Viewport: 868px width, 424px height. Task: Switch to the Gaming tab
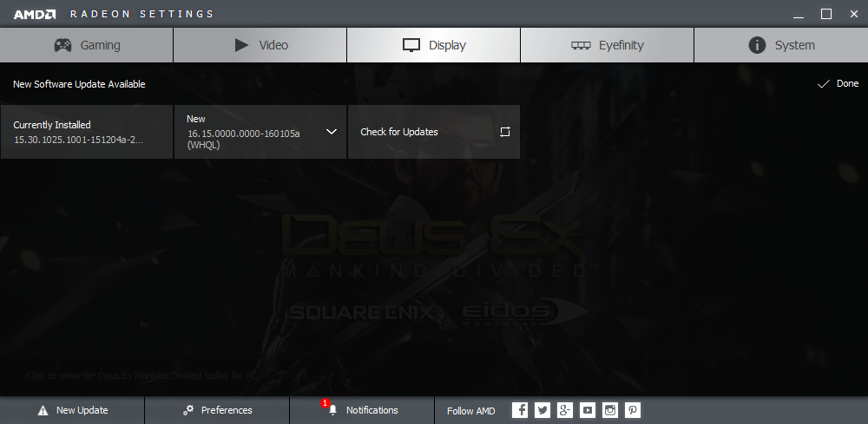point(87,45)
